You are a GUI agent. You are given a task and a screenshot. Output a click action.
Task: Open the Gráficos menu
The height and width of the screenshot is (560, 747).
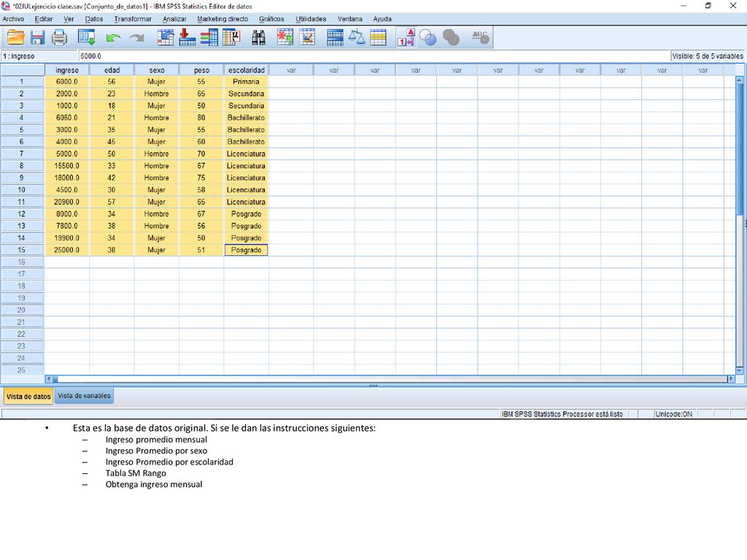point(271,19)
